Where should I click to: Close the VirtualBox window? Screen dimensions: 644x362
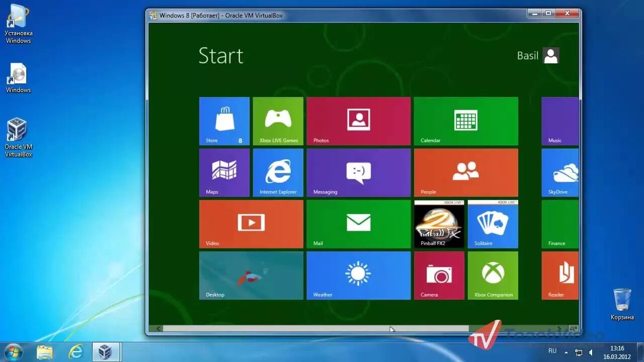pyautogui.click(x=567, y=14)
